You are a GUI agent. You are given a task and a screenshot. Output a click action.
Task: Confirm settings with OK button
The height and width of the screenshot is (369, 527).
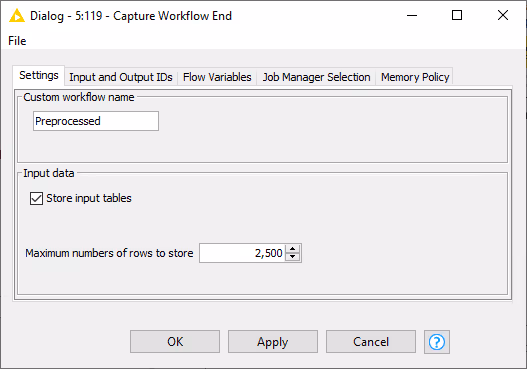coord(175,342)
